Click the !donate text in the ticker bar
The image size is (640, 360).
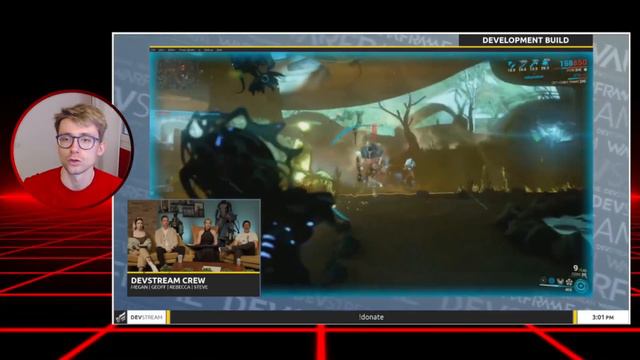371,317
